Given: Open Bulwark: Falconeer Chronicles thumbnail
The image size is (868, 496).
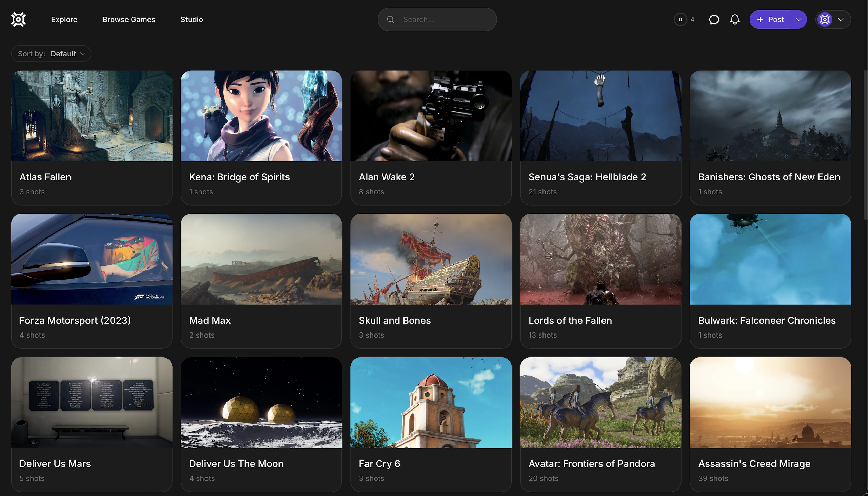Looking at the screenshot, I should click(770, 259).
